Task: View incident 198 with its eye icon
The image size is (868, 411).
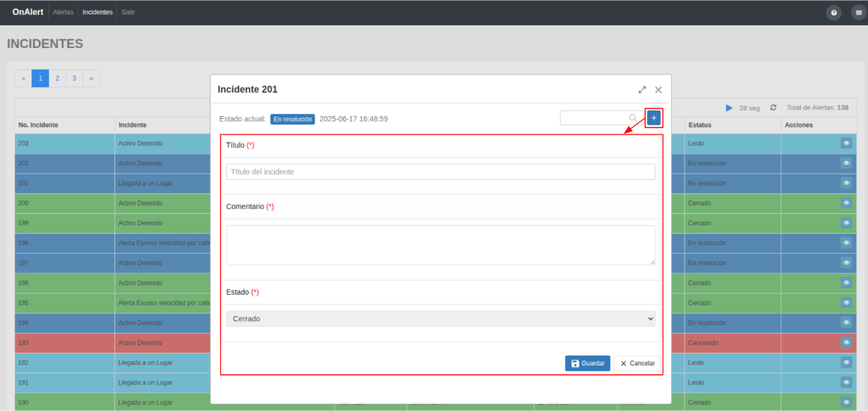Action: pyautogui.click(x=847, y=242)
